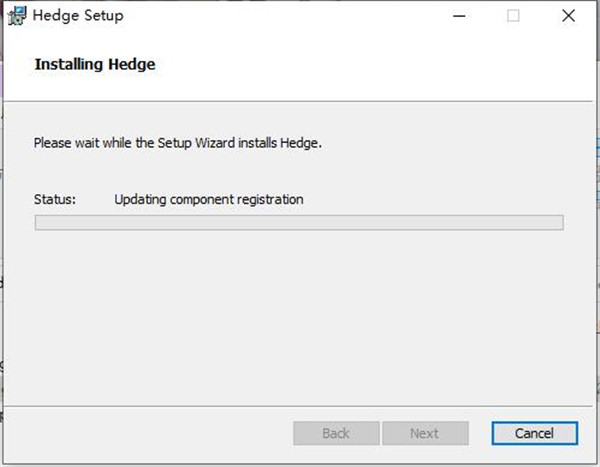Close the Hedge Setup dialog
600x467 pixels.
click(568, 16)
